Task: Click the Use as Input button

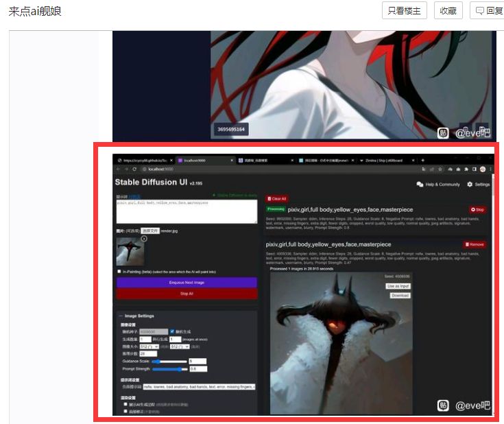Action: 398,286
